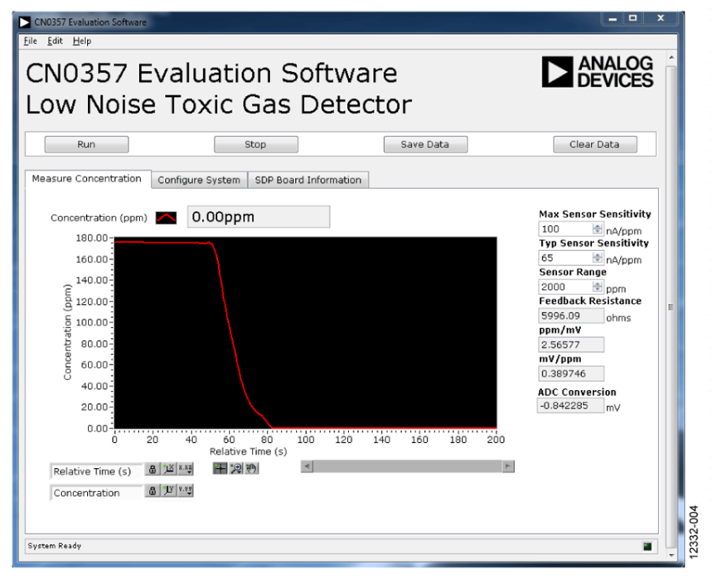
Task: Open the Edit menu
Action: pyautogui.click(x=55, y=41)
